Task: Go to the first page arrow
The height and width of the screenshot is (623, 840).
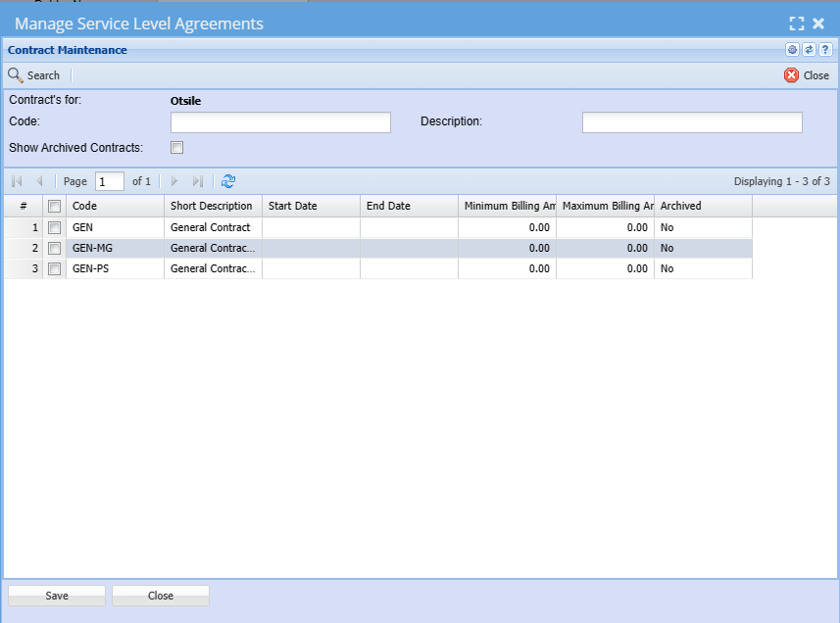Action: [17, 181]
